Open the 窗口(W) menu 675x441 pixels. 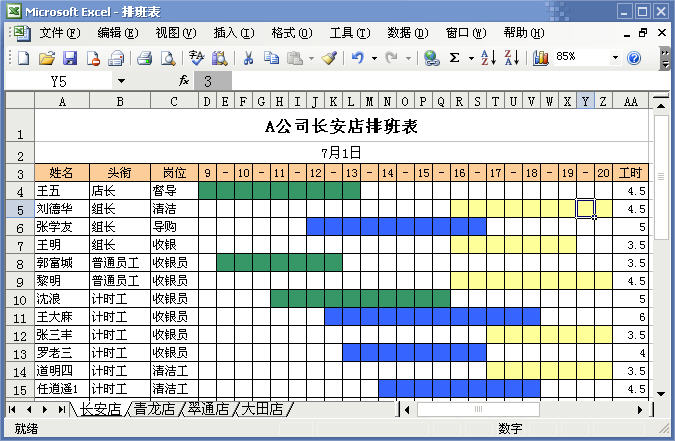466,33
